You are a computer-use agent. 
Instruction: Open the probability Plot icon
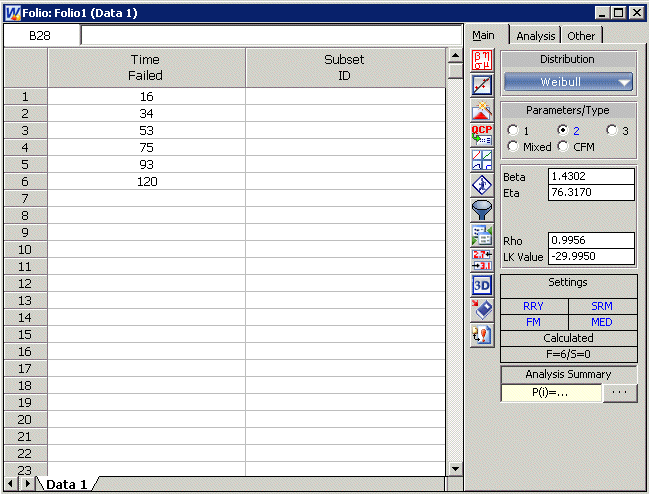point(482,85)
